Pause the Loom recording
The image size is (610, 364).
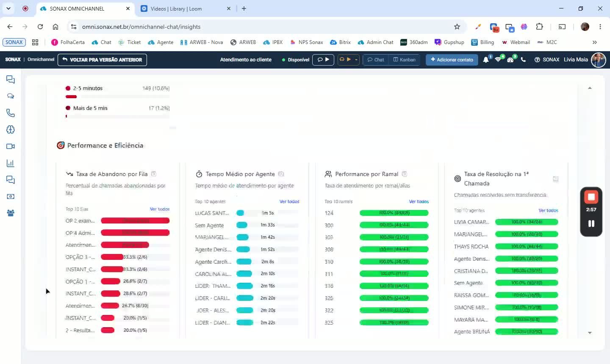[591, 223]
